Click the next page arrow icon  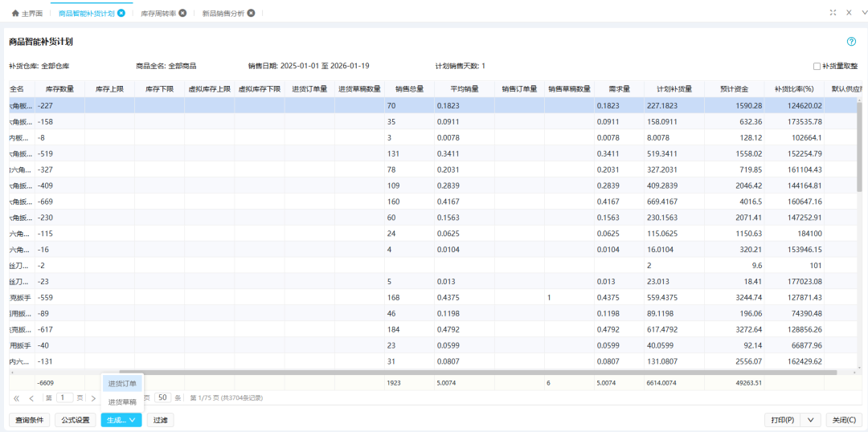point(93,398)
